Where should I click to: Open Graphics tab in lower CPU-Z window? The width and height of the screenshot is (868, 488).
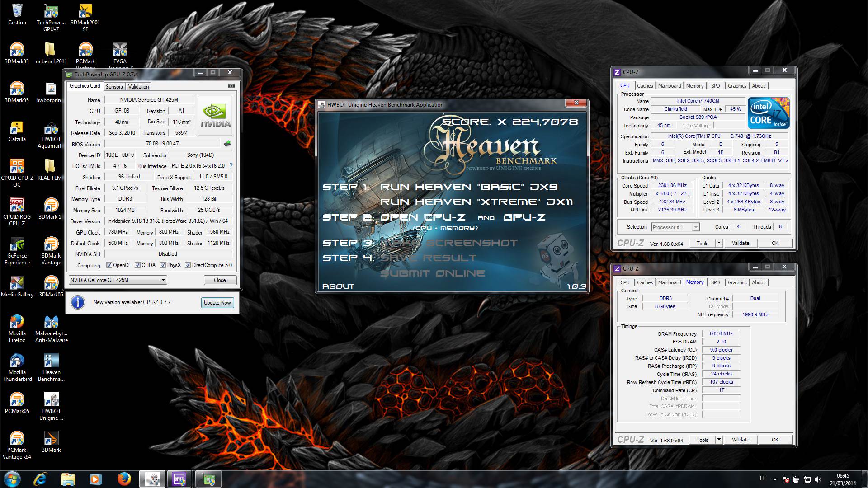point(737,282)
